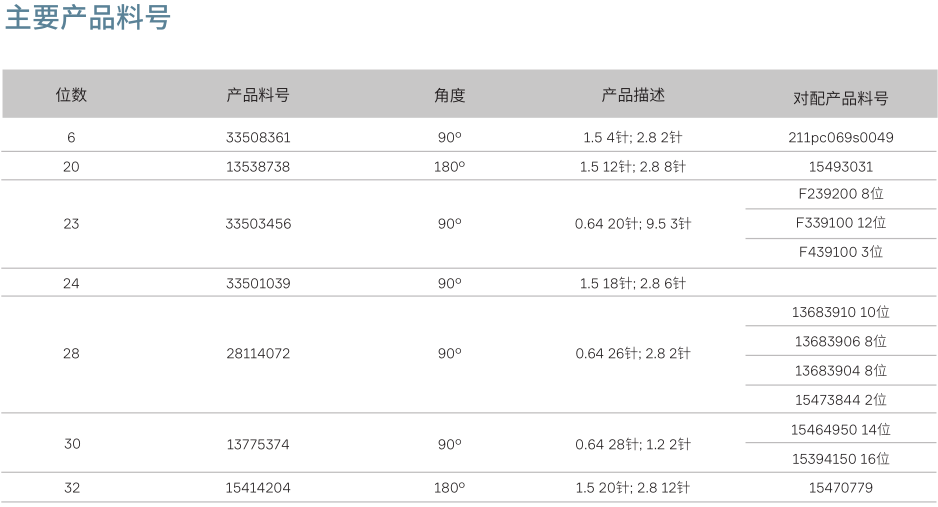Click the 产品描述 column header
The width and height of the screenshot is (938, 507).
633,94
